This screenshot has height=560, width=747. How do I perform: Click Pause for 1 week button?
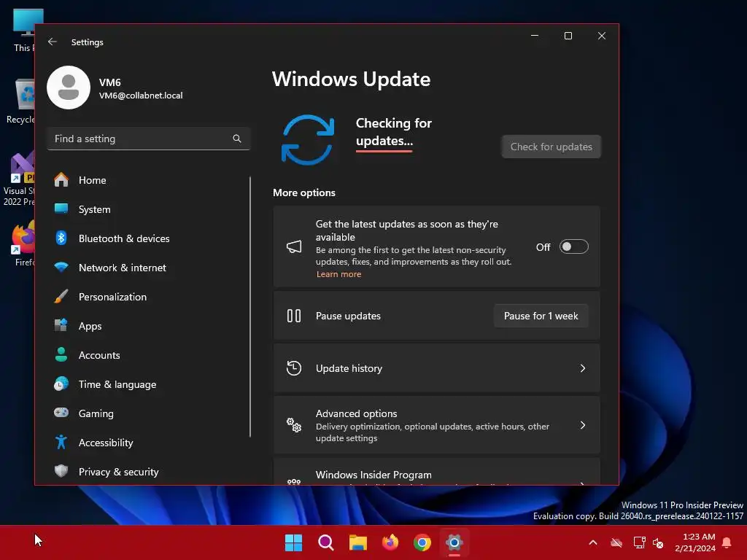(x=541, y=316)
